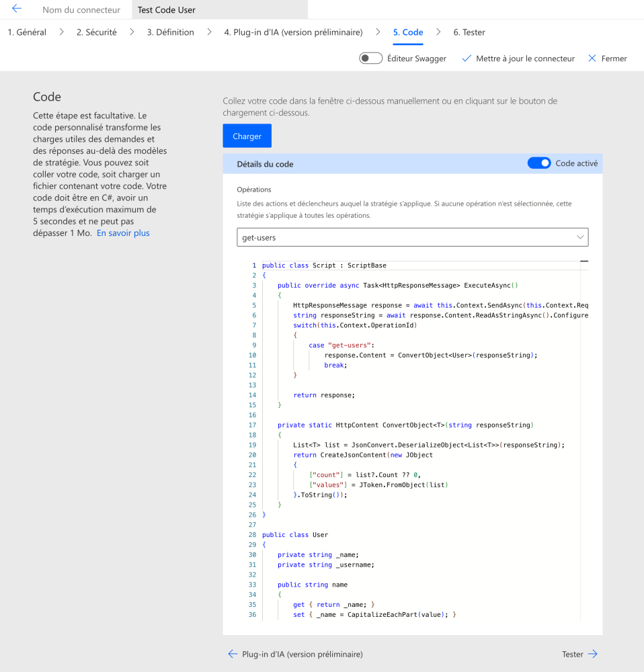Go to the 1. Général step
644x672 pixels.
[27, 32]
